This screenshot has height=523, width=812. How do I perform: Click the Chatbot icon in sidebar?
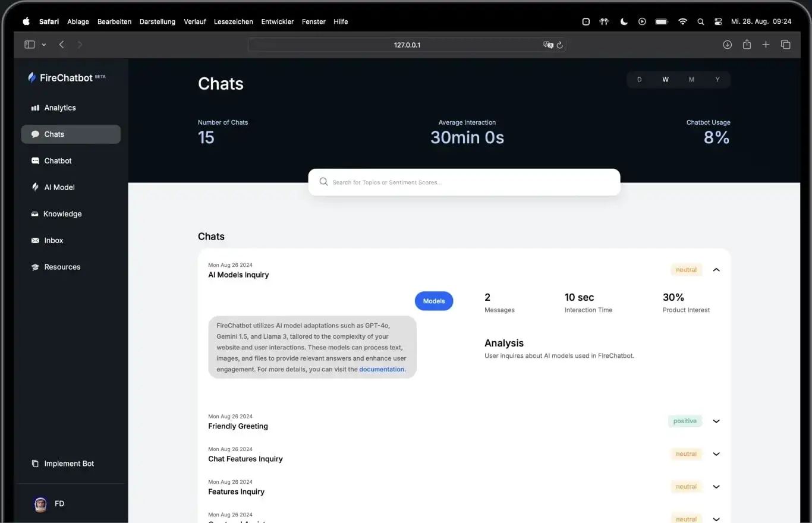point(35,160)
